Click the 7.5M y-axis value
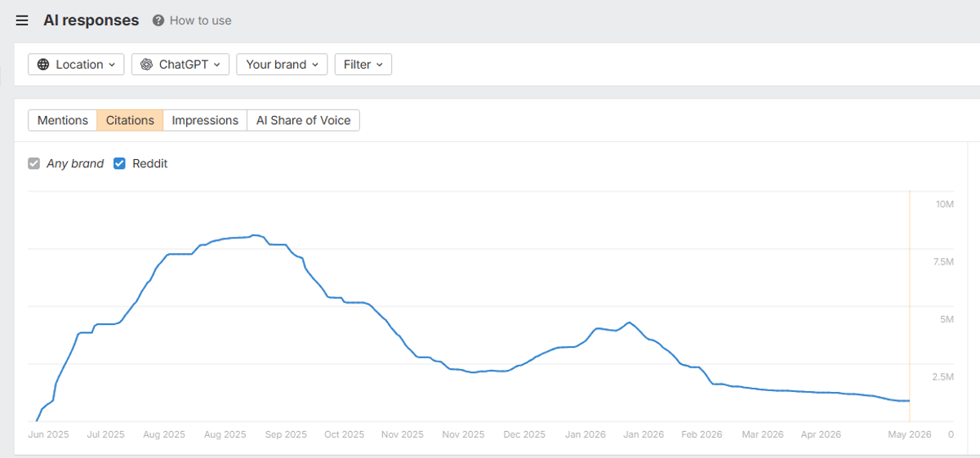This screenshot has height=458, width=980. (x=942, y=262)
